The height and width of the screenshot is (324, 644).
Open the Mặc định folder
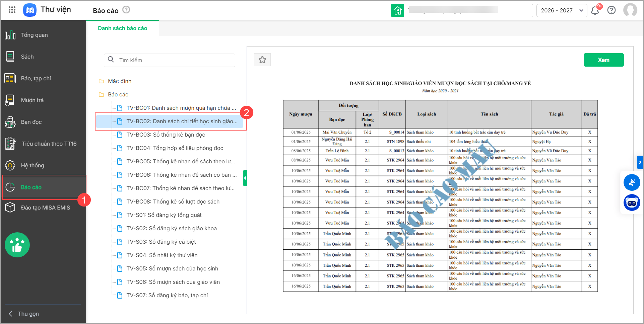120,81
